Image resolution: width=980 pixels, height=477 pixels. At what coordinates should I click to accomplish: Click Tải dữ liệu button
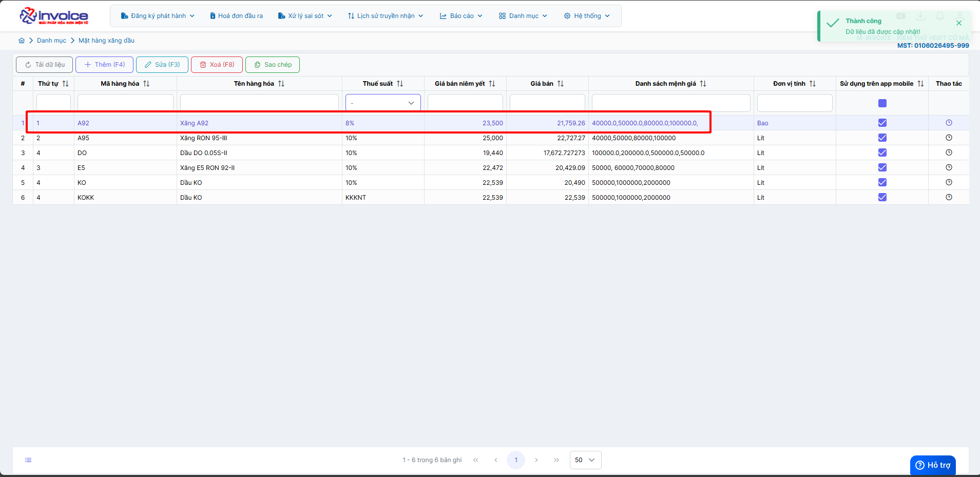(x=44, y=65)
